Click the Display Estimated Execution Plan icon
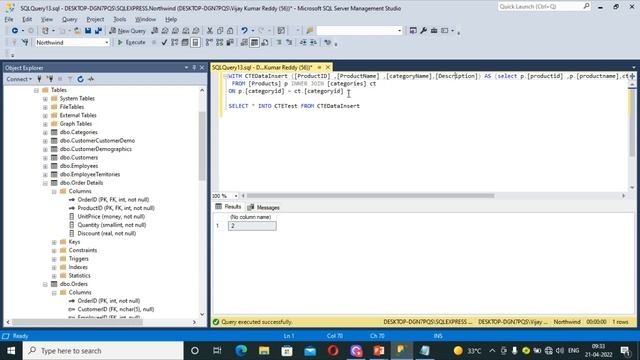This screenshot has width=640, height=360. tap(175, 42)
